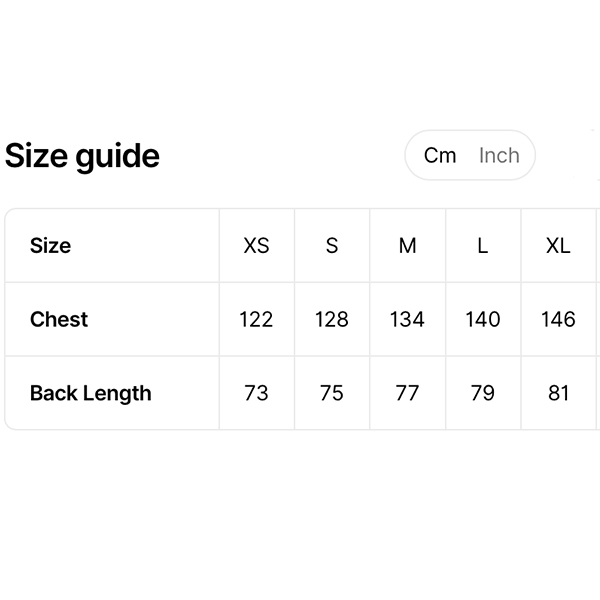Image resolution: width=600 pixels, height=600 pixels.
Task: Click back length value 73
Action: coord(256,393)
